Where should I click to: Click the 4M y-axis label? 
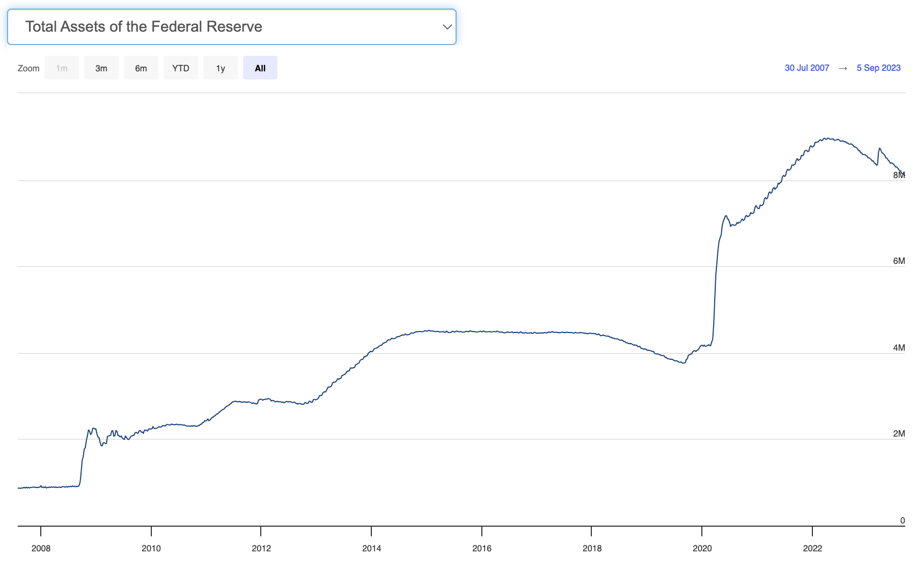898,348
